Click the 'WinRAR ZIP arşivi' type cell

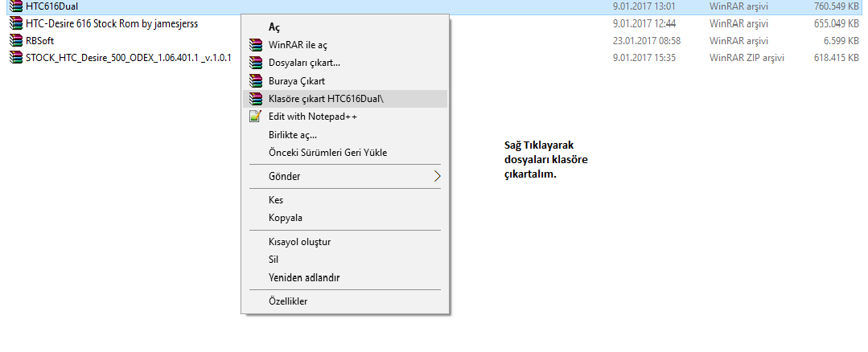point(747,58)
